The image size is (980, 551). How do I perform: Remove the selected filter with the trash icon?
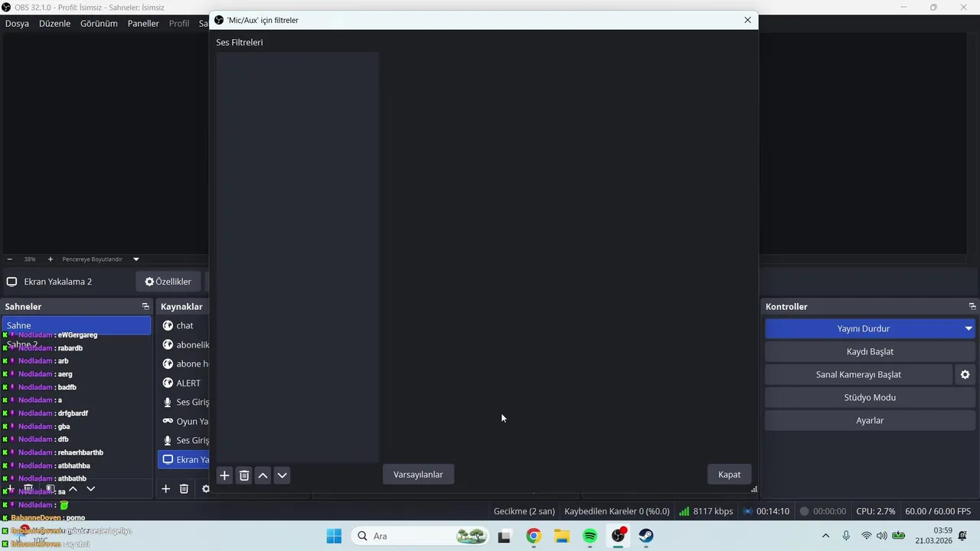244,475
